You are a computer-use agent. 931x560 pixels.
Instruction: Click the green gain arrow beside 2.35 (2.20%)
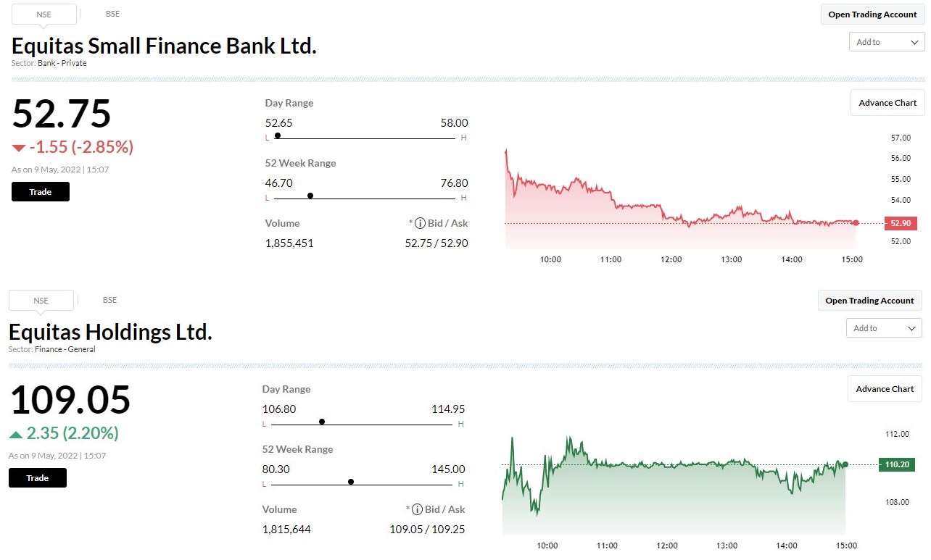(x=15, y=433)
